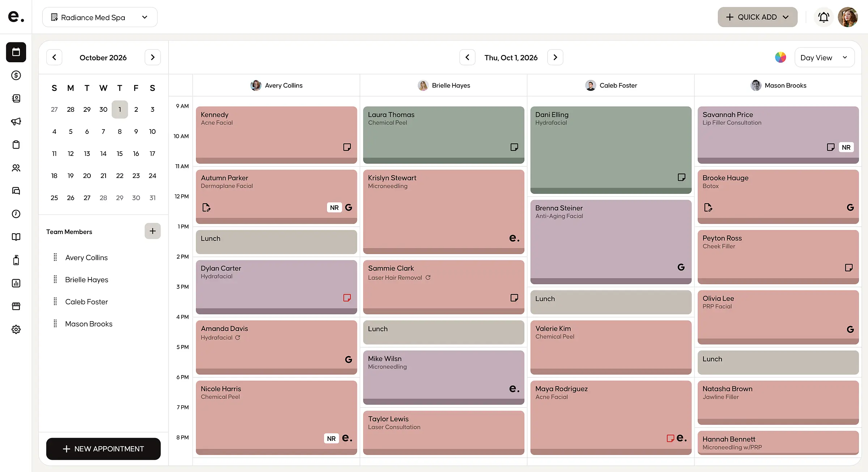Open the team members people sidebar icon

tap(16, 168)
